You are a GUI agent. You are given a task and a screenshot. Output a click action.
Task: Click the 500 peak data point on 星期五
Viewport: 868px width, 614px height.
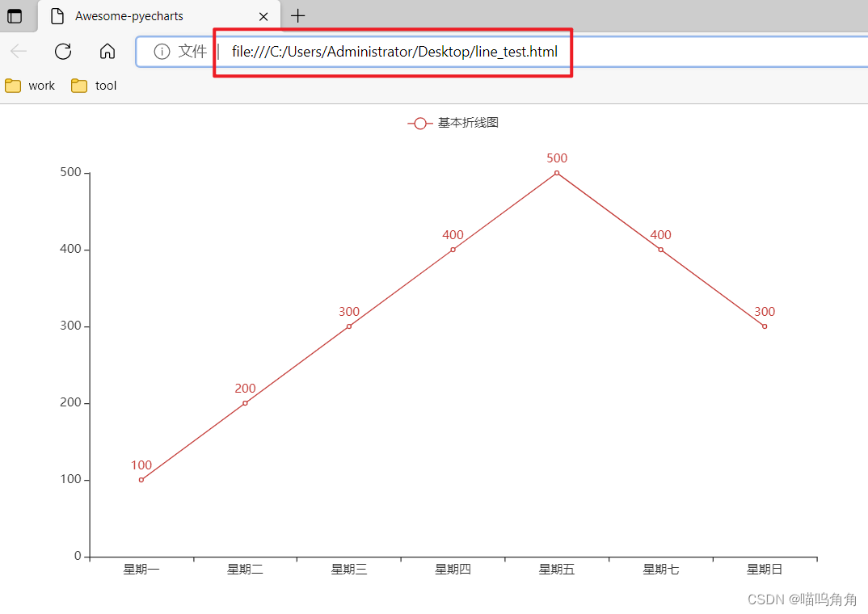(x=556, y=171)
